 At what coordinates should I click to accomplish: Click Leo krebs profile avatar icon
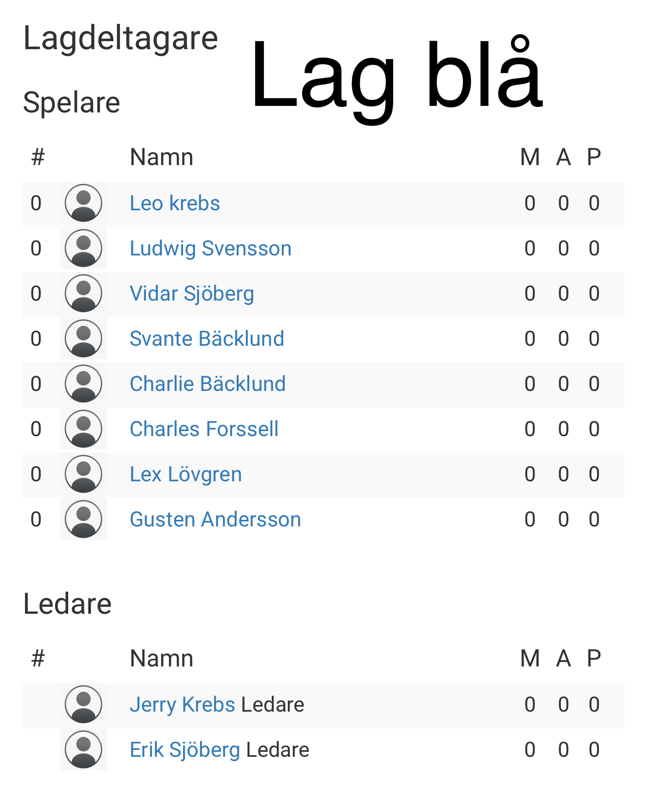pyautogui.click(x=83, y=203)
